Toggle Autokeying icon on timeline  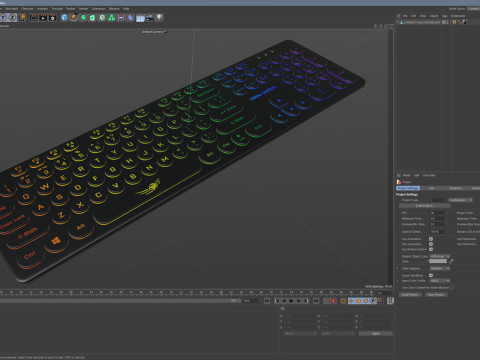pyautogui.click(x=343, y=301)
